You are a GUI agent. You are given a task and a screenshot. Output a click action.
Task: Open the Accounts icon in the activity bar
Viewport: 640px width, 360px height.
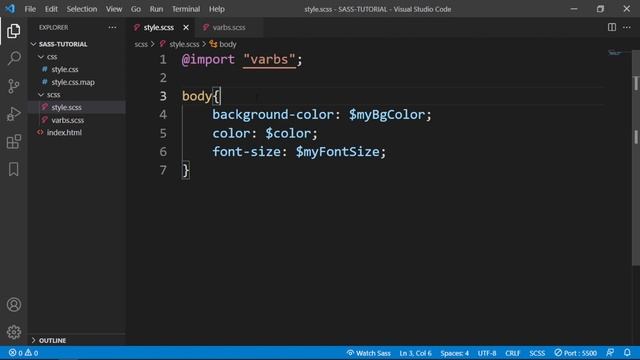(13, 304)
